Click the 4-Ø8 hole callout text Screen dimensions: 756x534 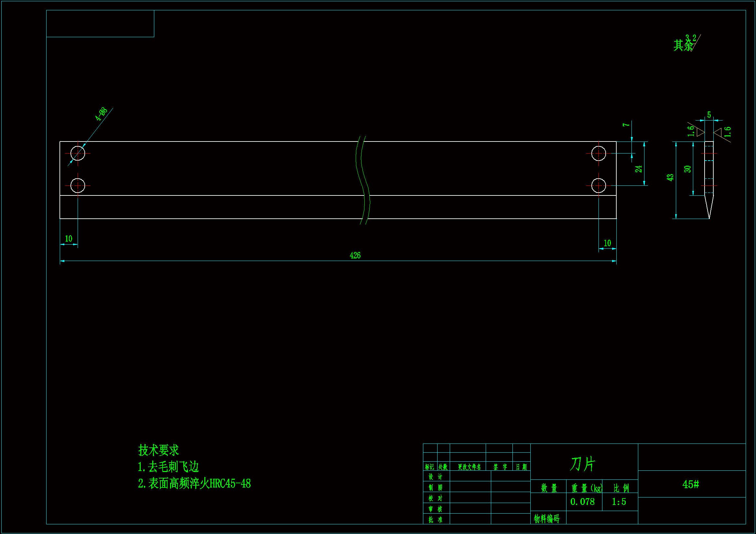coord(102,114)
